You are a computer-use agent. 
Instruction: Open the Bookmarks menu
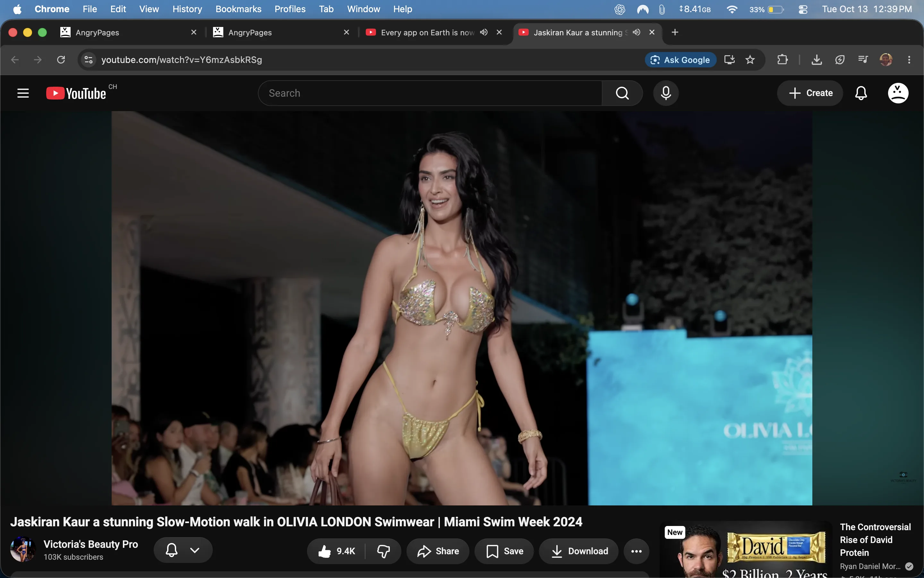[238, 9]
